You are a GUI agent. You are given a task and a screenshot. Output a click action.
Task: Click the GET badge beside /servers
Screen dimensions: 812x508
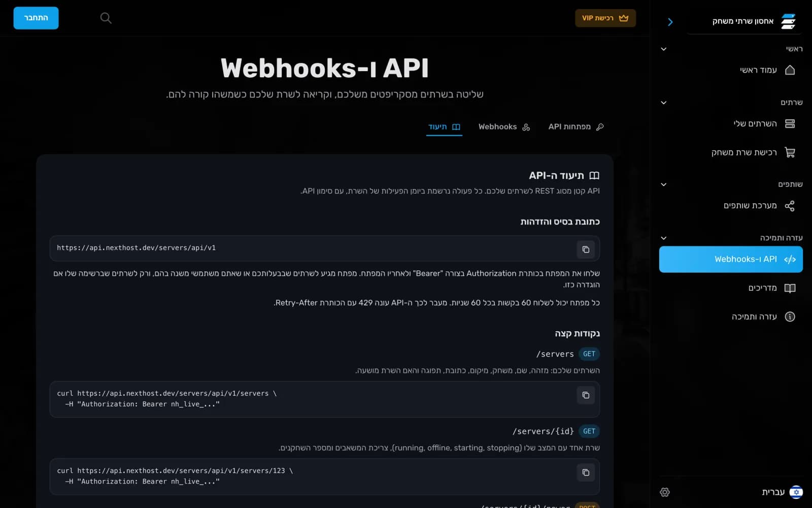589,354
